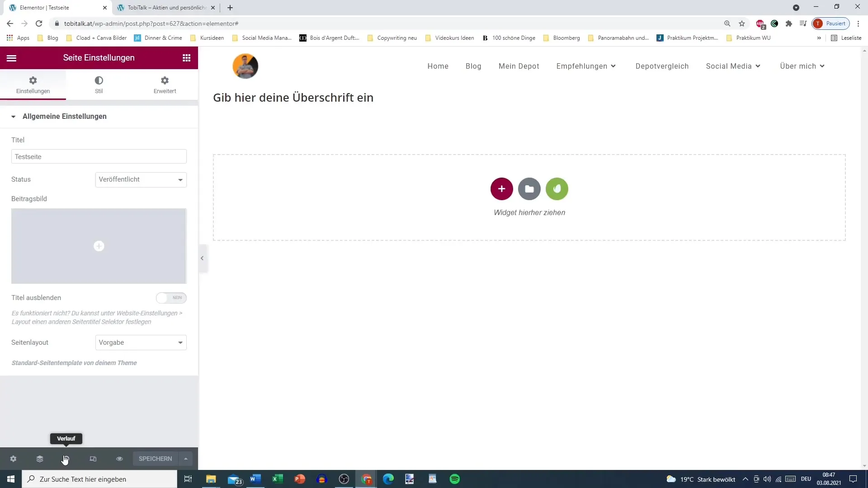The height and width of the screenshot is (488, 868).
Task: Collapse the Elementor side panel
Action: (203, 258)
